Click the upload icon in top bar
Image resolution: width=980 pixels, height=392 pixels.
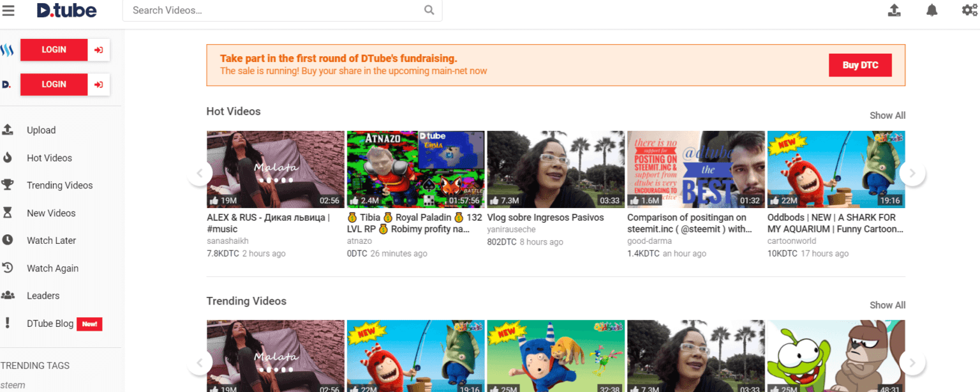click(895, 10)
